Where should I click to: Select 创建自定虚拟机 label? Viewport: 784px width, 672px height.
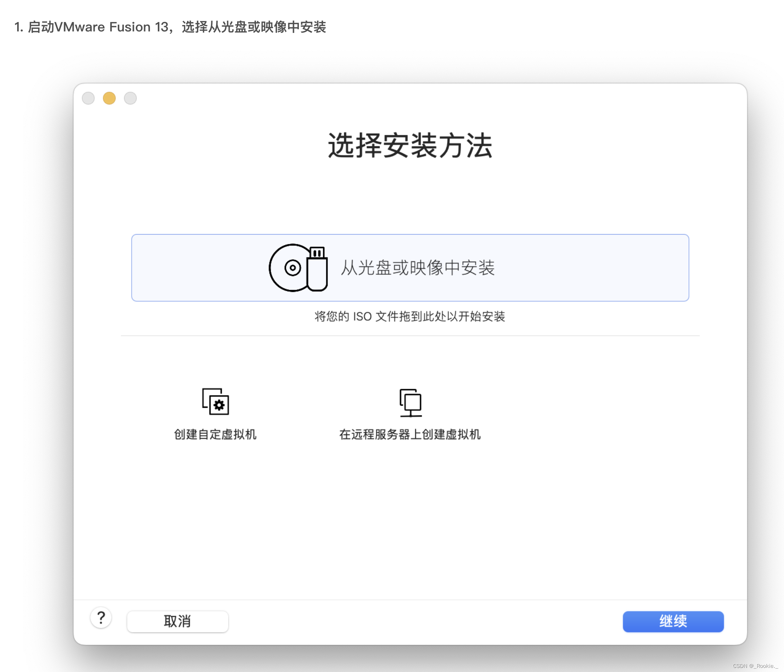[215, 434]
